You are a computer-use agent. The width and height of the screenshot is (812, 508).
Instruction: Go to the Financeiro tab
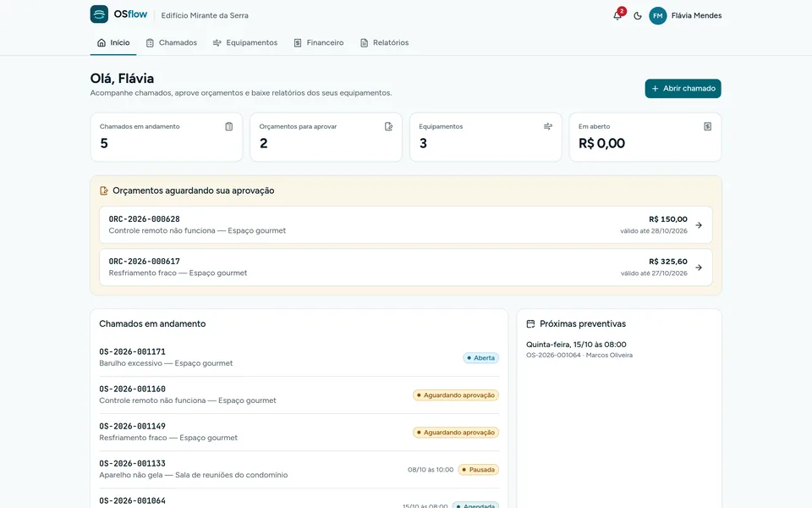click(319, 42)
